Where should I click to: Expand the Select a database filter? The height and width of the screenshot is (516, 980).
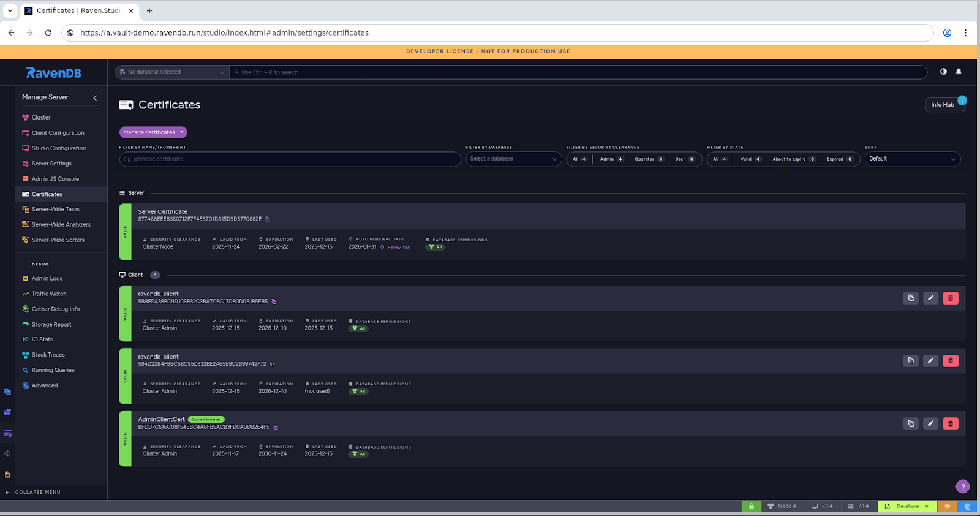(x=513, y=159)
